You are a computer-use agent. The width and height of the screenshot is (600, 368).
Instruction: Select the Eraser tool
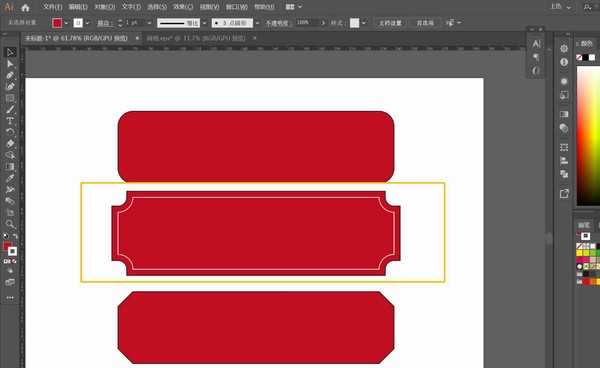[x=10, y=144]
